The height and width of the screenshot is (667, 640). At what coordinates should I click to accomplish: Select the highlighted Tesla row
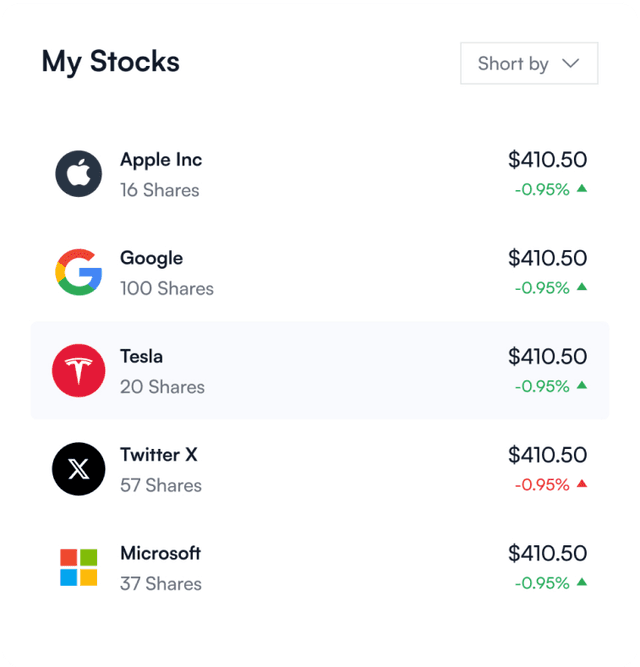pyautogui.click(x=320, y=371)
